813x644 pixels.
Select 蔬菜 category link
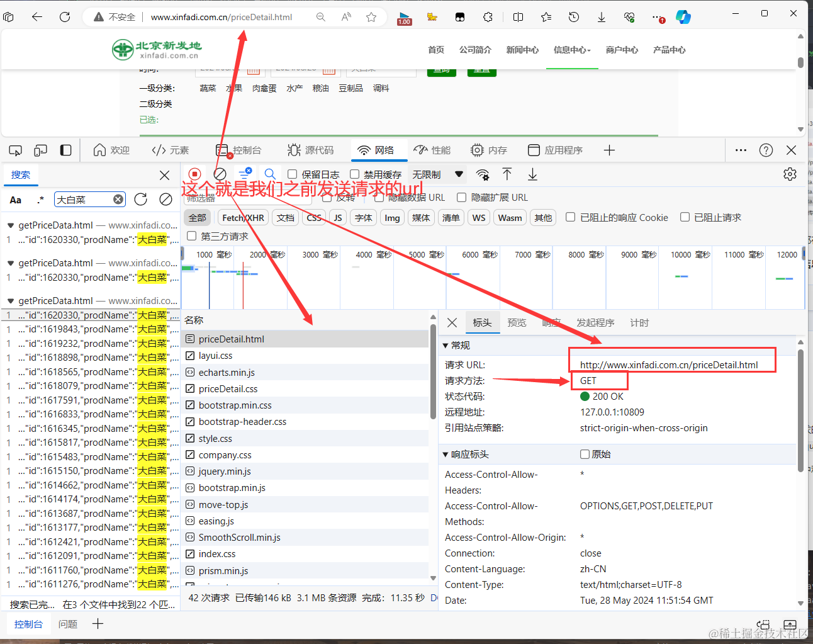pos(208,88)
